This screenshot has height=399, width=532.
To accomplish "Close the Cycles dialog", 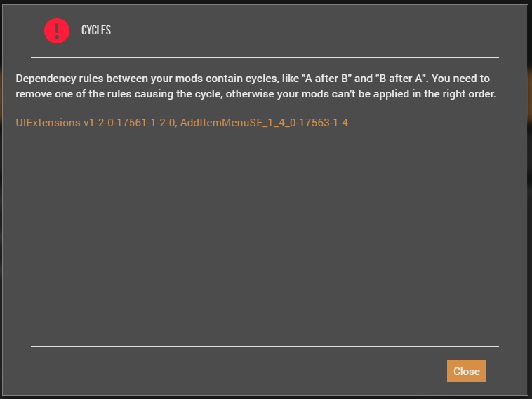I will 466,371.
